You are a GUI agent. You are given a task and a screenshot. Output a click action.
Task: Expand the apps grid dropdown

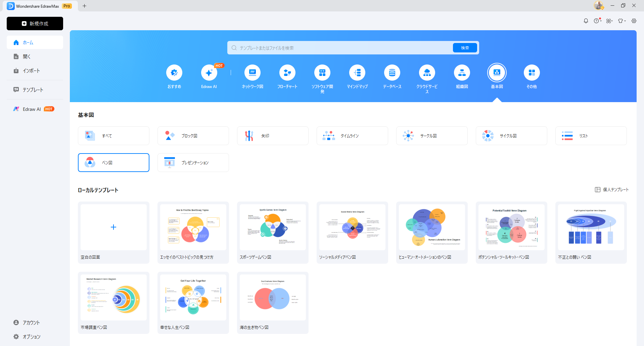(x=609, y=21)
